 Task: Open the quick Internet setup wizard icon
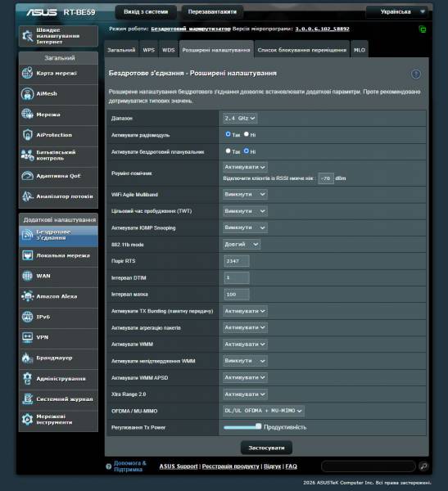tap(28, 36)
